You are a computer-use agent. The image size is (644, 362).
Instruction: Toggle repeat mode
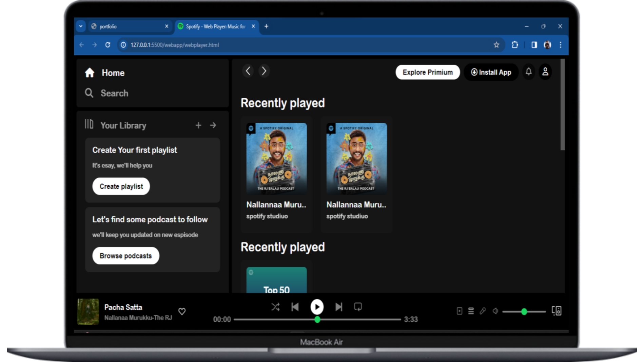point(358,307)
